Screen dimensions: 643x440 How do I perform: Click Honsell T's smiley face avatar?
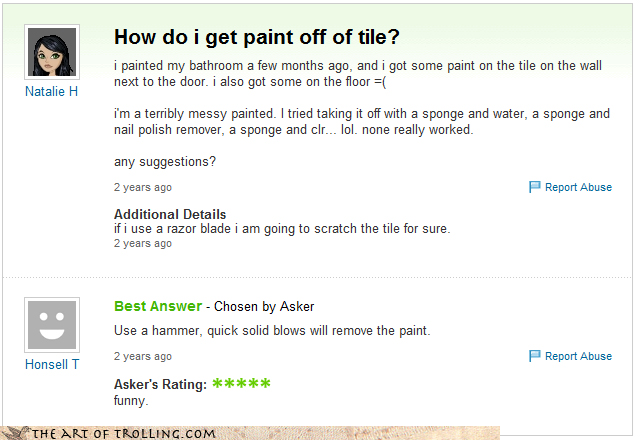51,324
